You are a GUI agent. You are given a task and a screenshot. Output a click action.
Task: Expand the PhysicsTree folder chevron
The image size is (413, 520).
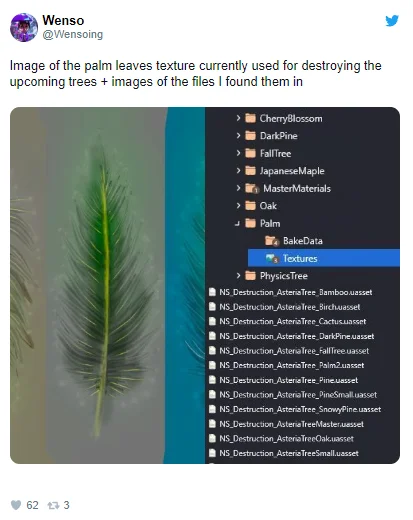point(238,275)
